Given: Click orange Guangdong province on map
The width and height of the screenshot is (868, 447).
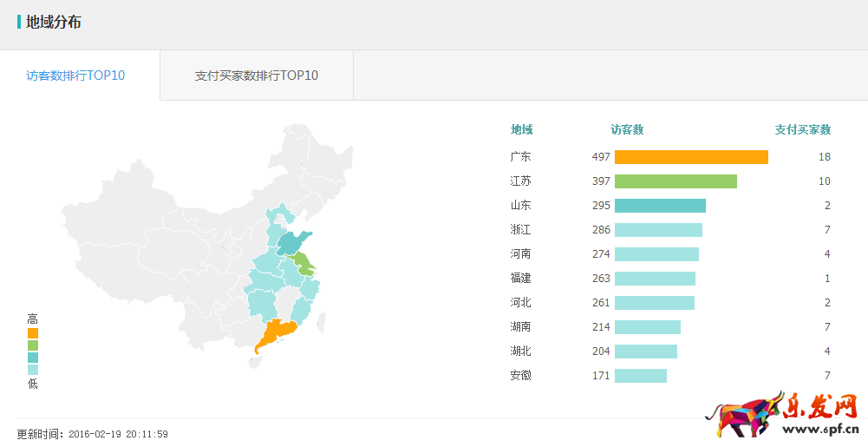Looking at the screenshot, I should [x=277, y=336].
